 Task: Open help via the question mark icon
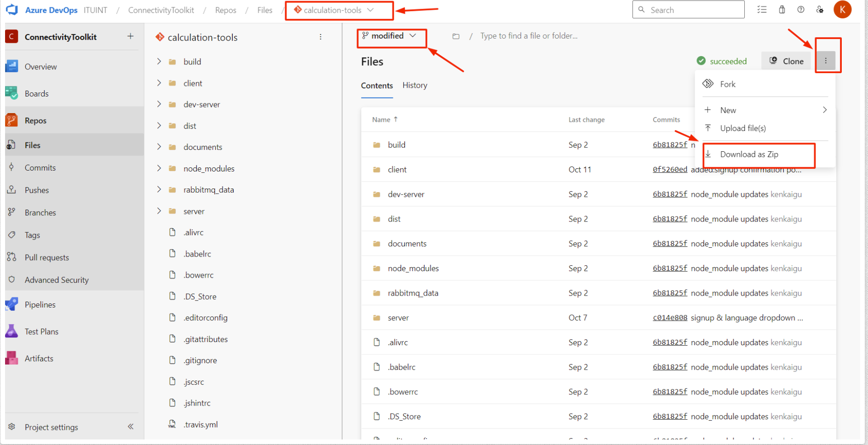[x=800, y=9]
